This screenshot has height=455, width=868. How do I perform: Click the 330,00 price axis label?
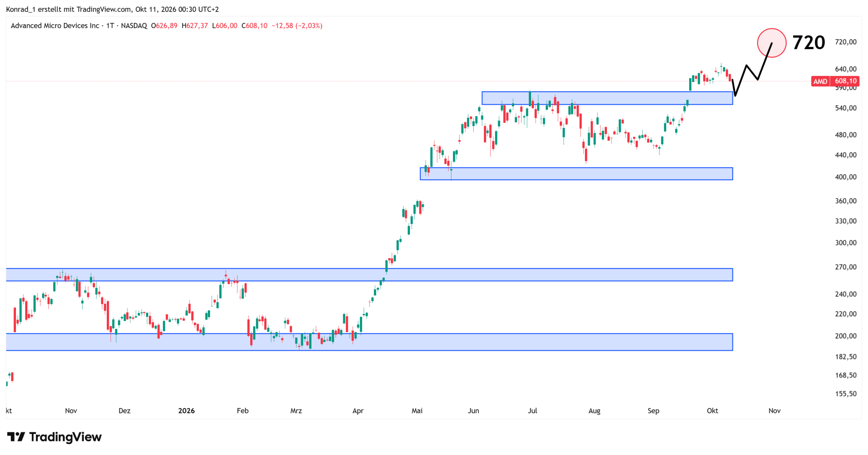click(x=846, y=221)
